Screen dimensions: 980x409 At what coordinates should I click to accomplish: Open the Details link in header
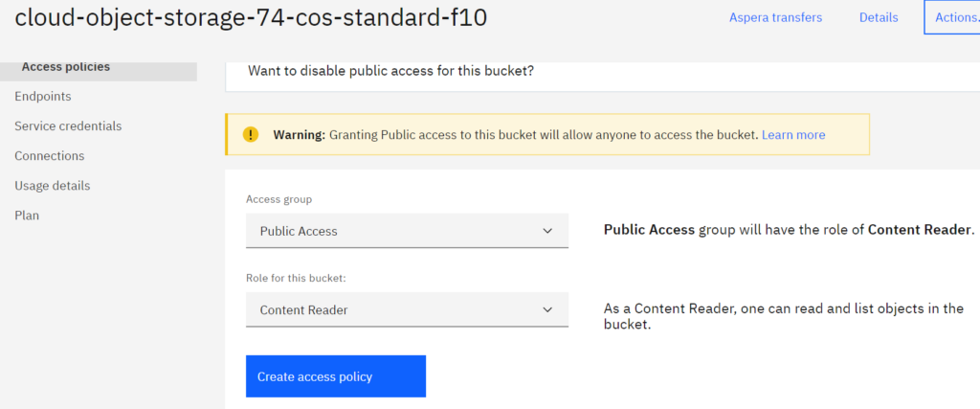[879, 17]
